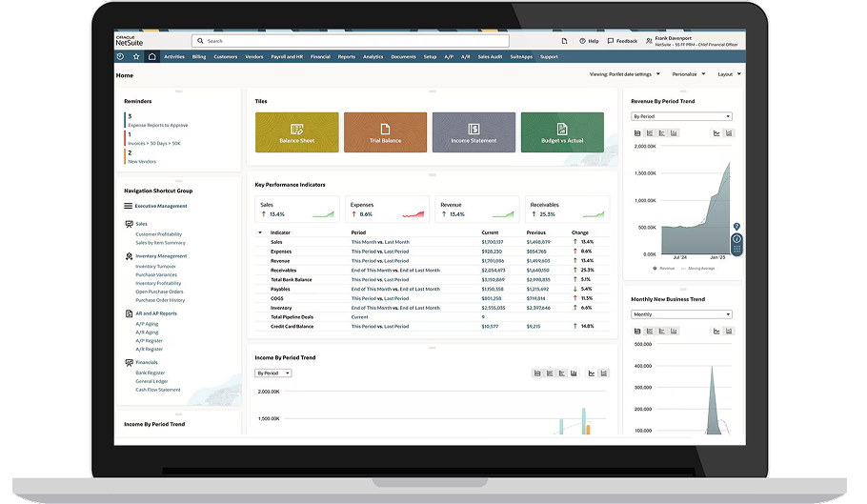Open the Reports menu

(346, 57)
